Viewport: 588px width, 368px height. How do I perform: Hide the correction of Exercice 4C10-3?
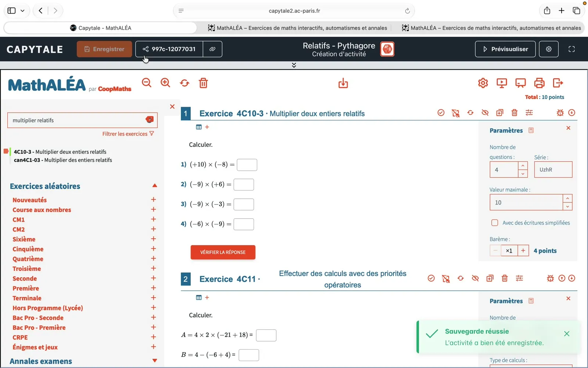[x=485, y=113]
